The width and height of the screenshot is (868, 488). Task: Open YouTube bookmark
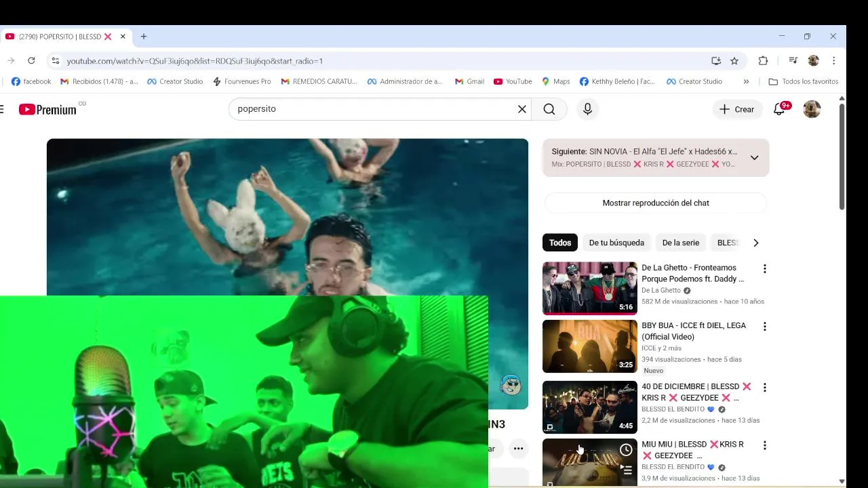513,81
